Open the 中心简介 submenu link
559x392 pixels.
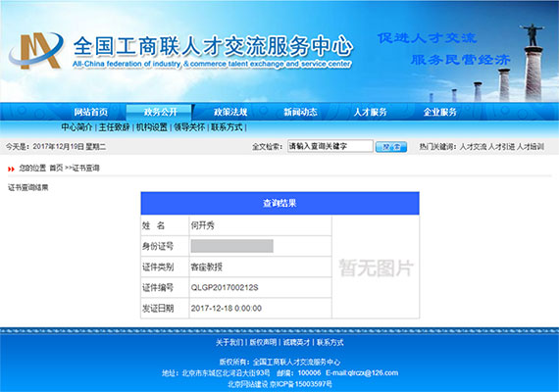[76, 127]
